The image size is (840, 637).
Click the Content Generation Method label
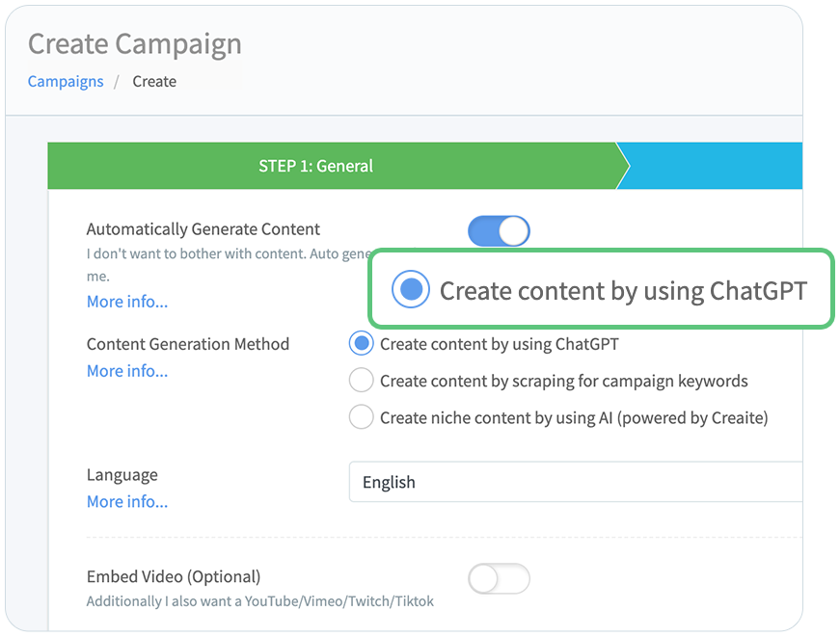(x=188, y=344)
